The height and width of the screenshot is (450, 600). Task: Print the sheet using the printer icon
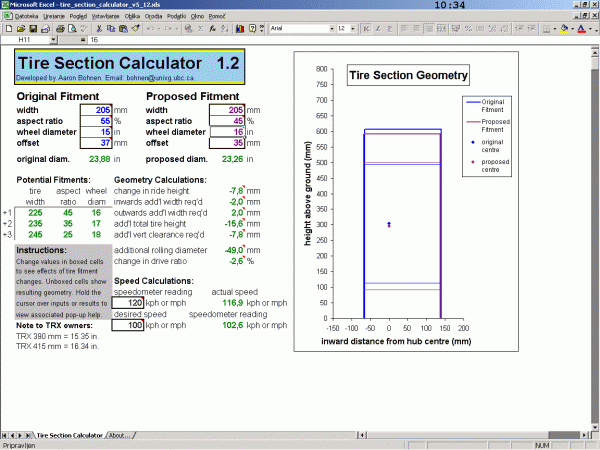coord(60,28)
